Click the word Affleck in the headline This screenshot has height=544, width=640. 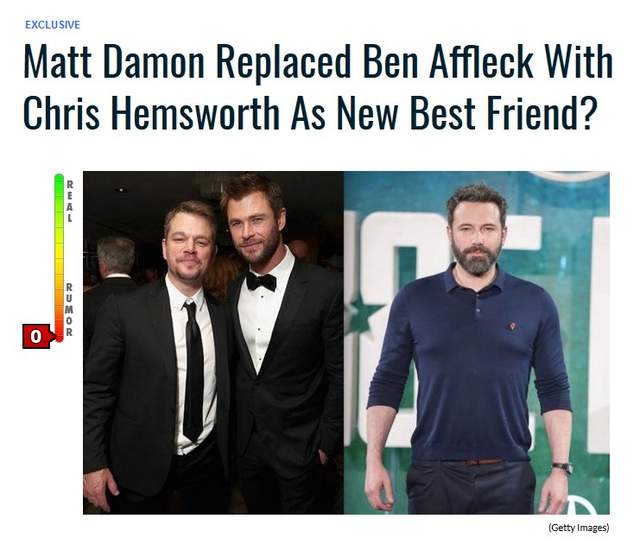[x=481, y=63]
